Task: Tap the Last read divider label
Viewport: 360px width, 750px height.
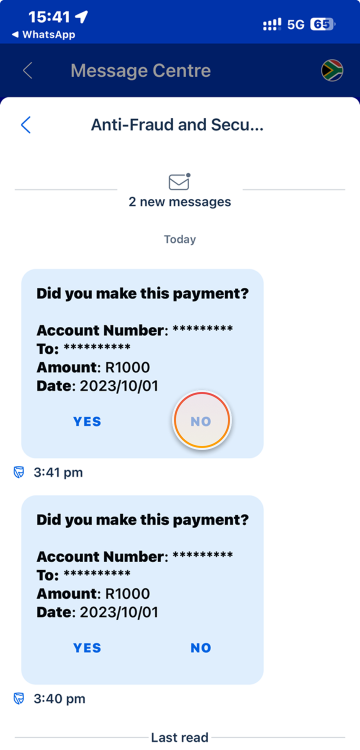Action: tap(180, 737)
